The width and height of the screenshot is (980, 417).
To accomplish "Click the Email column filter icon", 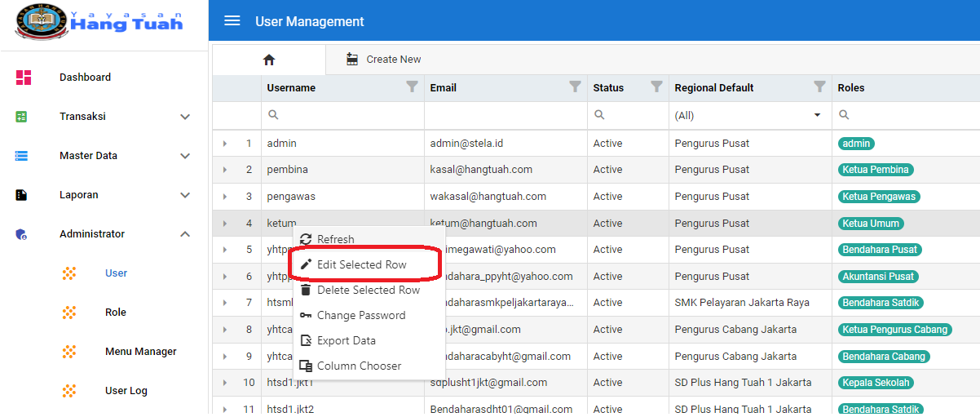I will click(x=575, y=87).
